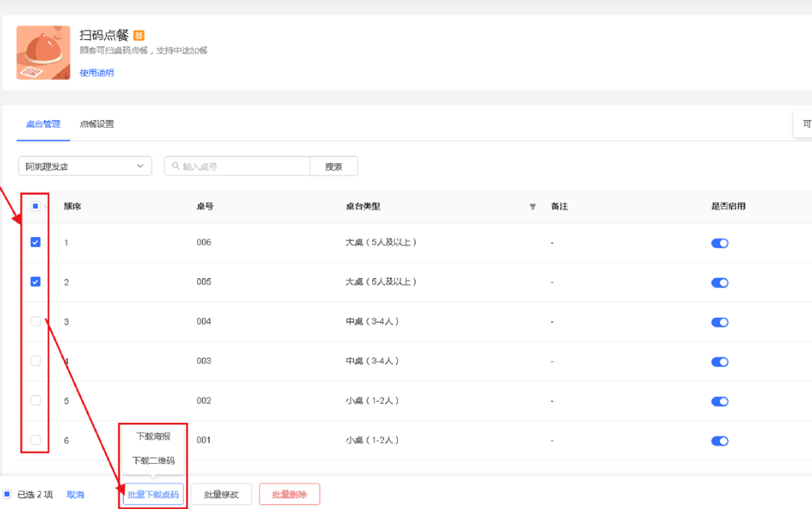Viewport: 812px width, 509px height.
Task: Click the 批量下载桌码 dropdown button
Action: pyautogui.click(x=153, y=494)
